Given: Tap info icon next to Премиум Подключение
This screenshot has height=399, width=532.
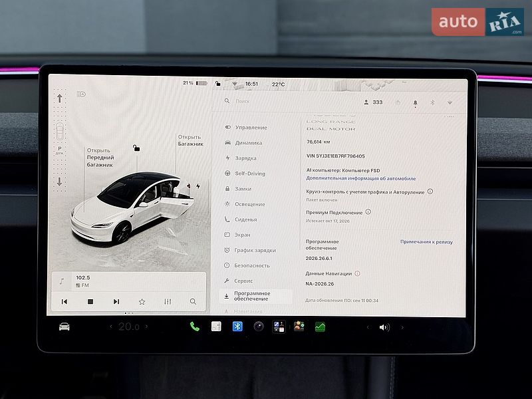Looking at the screenshot, I should (368, 211).
